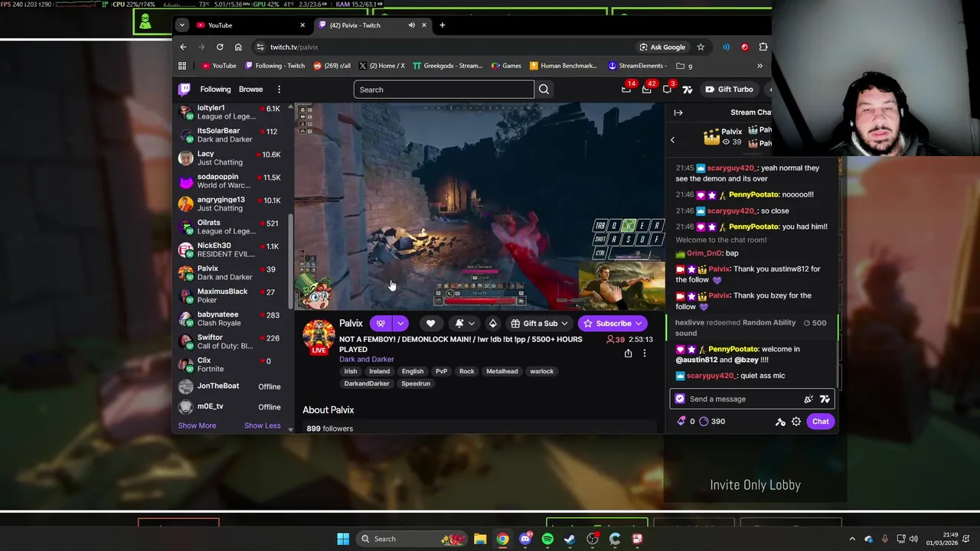Click the Chrome address bar URL
Screen dimensions: 980x551
click(294, 47)
